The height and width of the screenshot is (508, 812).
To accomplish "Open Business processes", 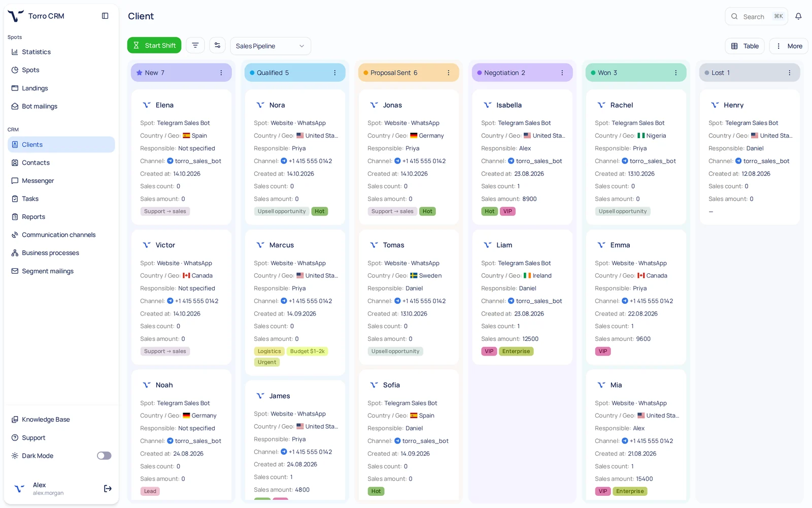I will (61, 252).
